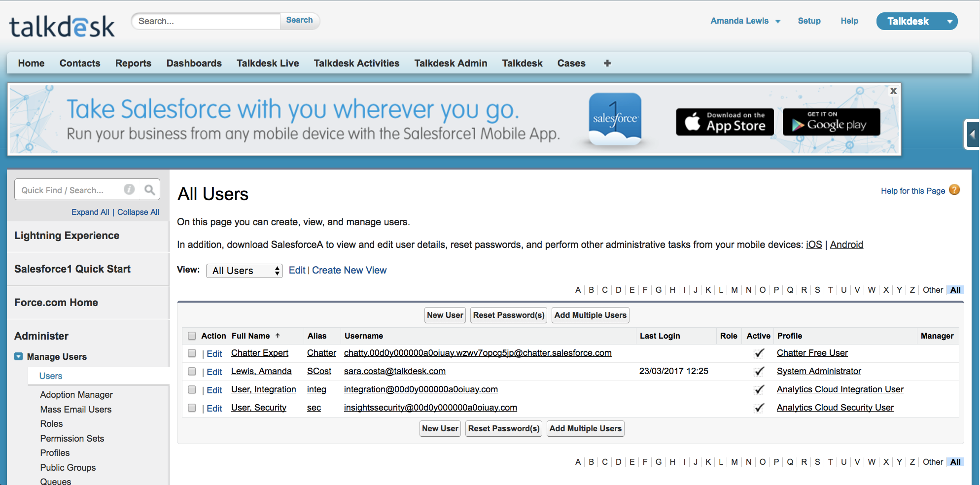Click the header Search button
Image resolution: width=980 pixels, height=485 pixels.
coord(299,20)
